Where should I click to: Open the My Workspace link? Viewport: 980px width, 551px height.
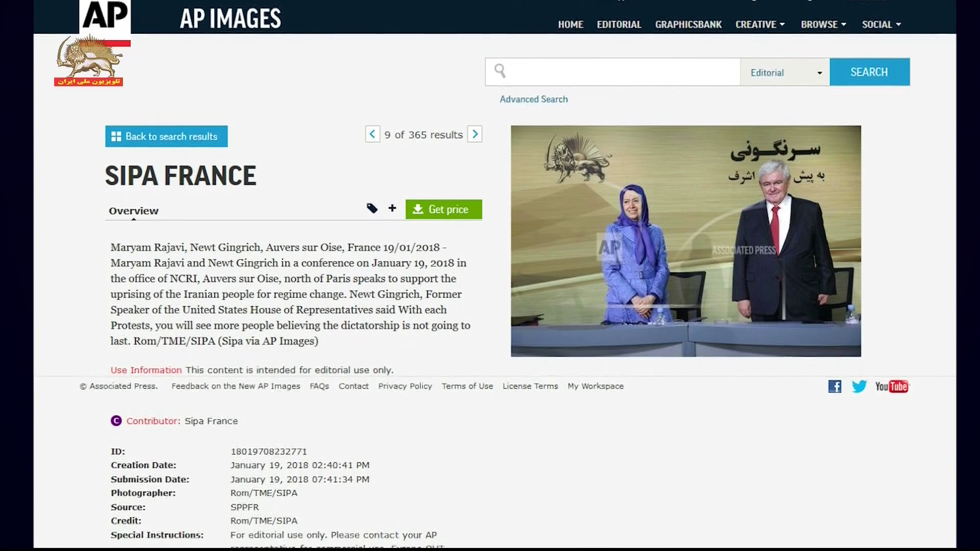[596, 386]
